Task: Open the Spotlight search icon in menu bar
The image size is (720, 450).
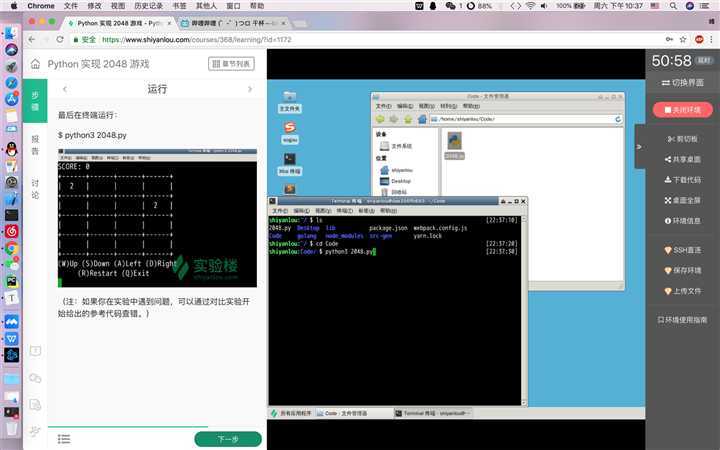Action: click(x=673, y=6)
